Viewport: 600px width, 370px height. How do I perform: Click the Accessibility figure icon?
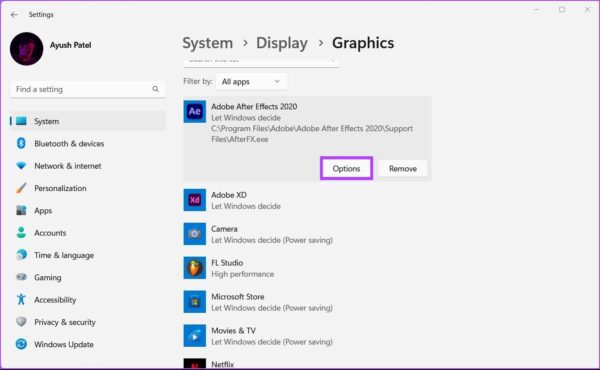click(x=21, y=299)
